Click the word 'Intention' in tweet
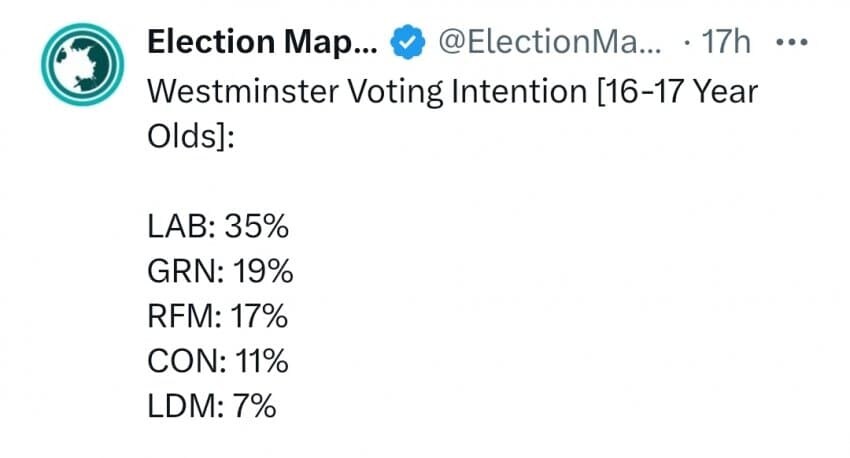The width and height of the screenshot is (850, 458). click(x=519, y=92)
